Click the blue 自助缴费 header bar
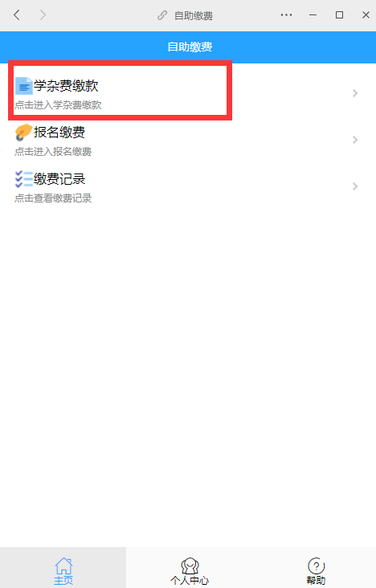Viewport: 376px width, 588px height. pos(188,47)
